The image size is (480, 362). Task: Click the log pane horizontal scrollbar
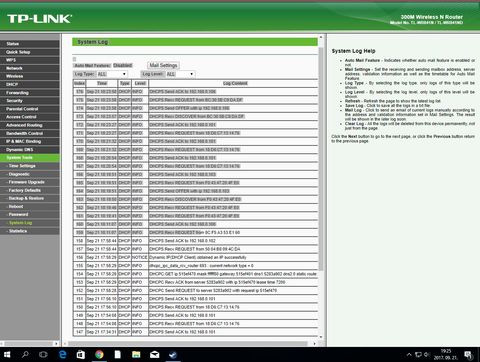click(x=187, y=343)
